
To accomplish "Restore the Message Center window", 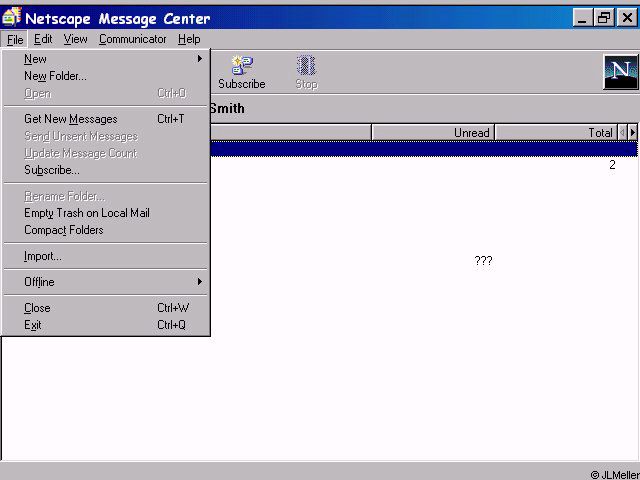I will pos(604,18).
